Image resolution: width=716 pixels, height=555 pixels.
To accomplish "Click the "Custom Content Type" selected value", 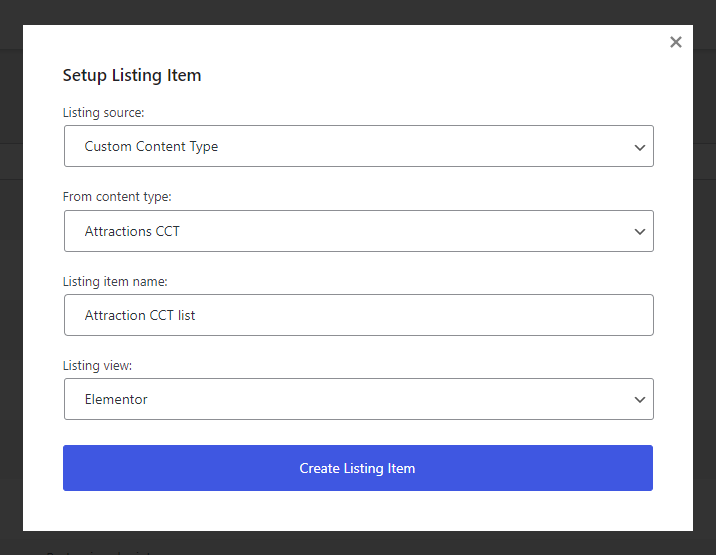I will click(x=151, y=147).
